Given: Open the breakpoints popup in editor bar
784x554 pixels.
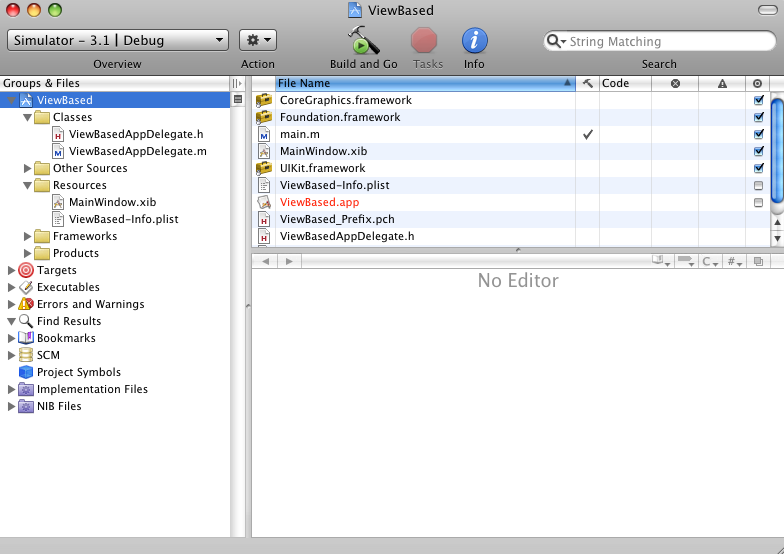Looking at the screenshot, I should coord(686,261).
